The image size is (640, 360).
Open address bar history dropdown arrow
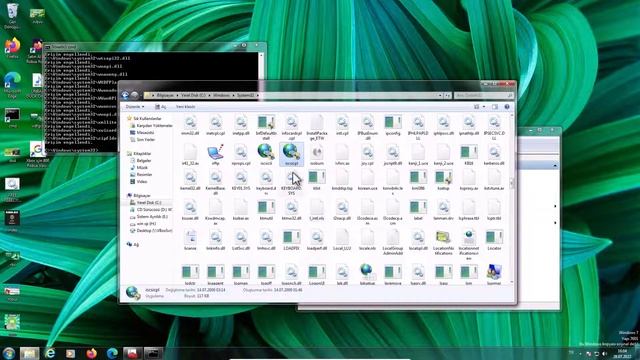440,95
